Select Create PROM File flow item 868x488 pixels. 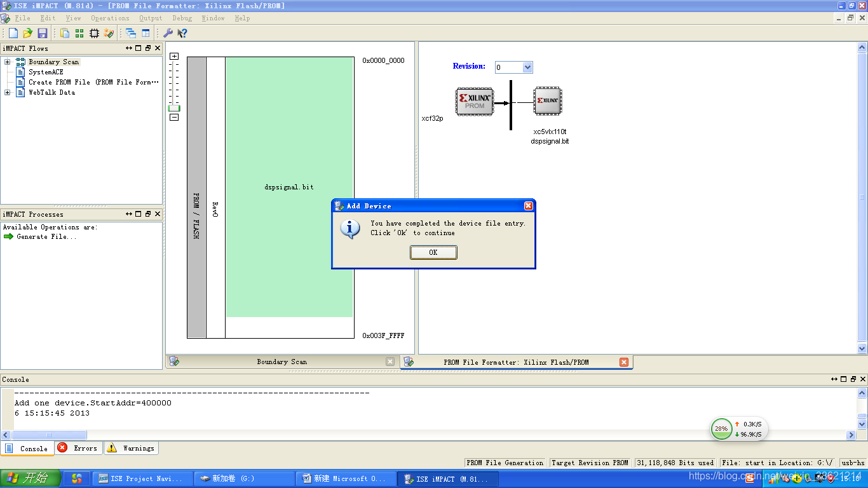[93, 82]
